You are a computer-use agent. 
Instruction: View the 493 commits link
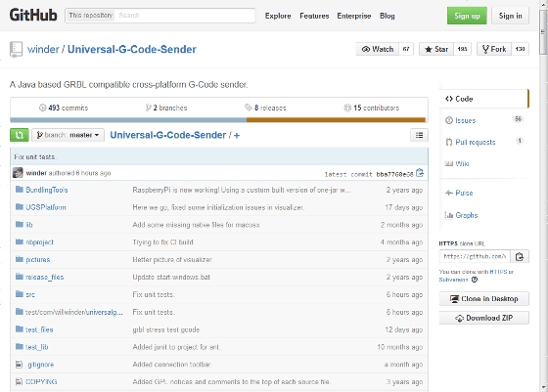coord(64,108)
